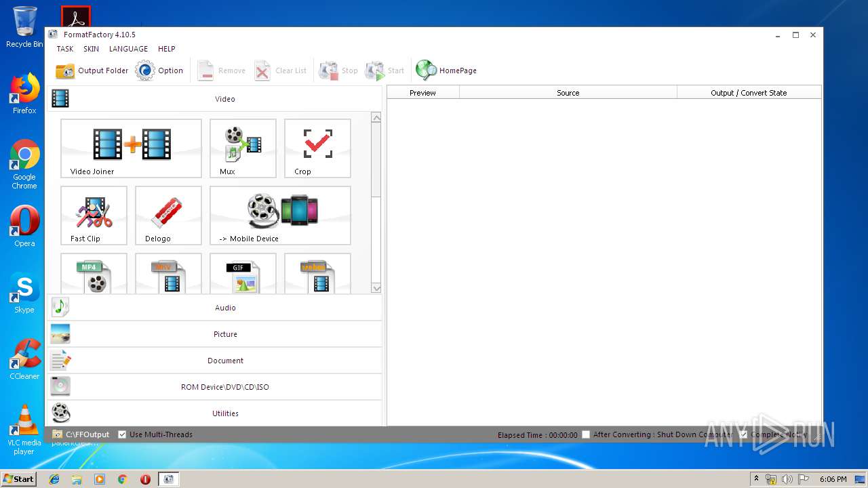Open the CCleaner desktop shortcut
Image resolution: width=868 pixels, height=488 pixels.
[24, 359]
